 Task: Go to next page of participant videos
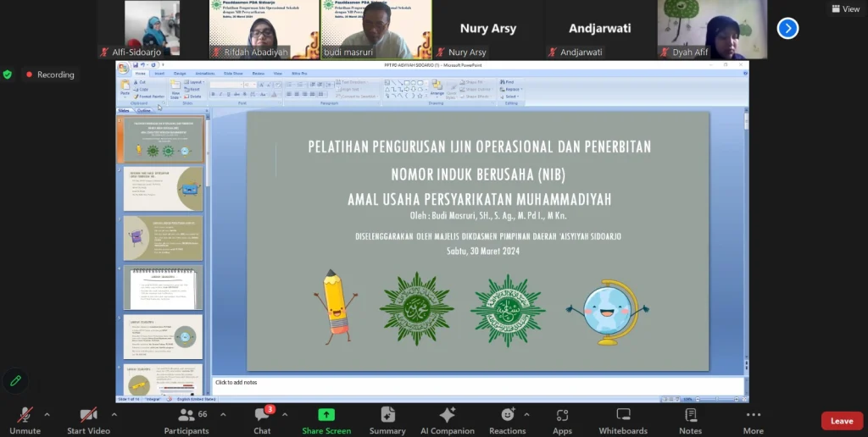tap(787, 28)
